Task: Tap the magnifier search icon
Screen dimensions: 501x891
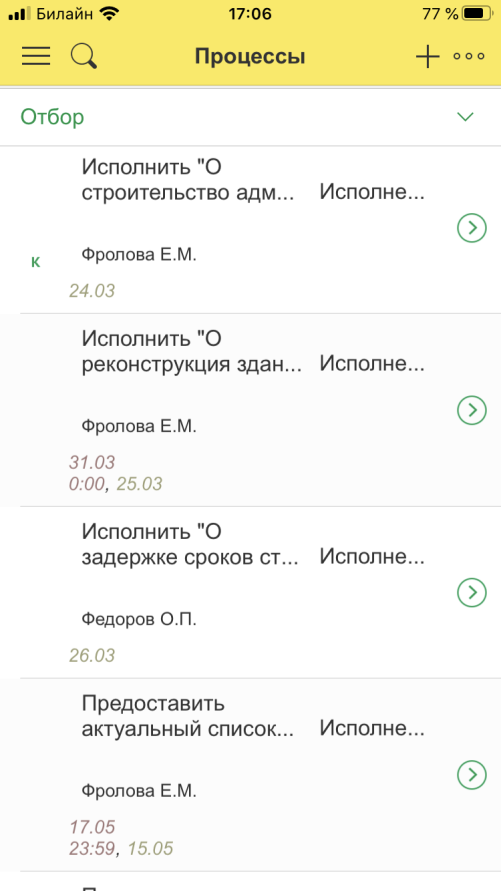Action: [84, 56]
